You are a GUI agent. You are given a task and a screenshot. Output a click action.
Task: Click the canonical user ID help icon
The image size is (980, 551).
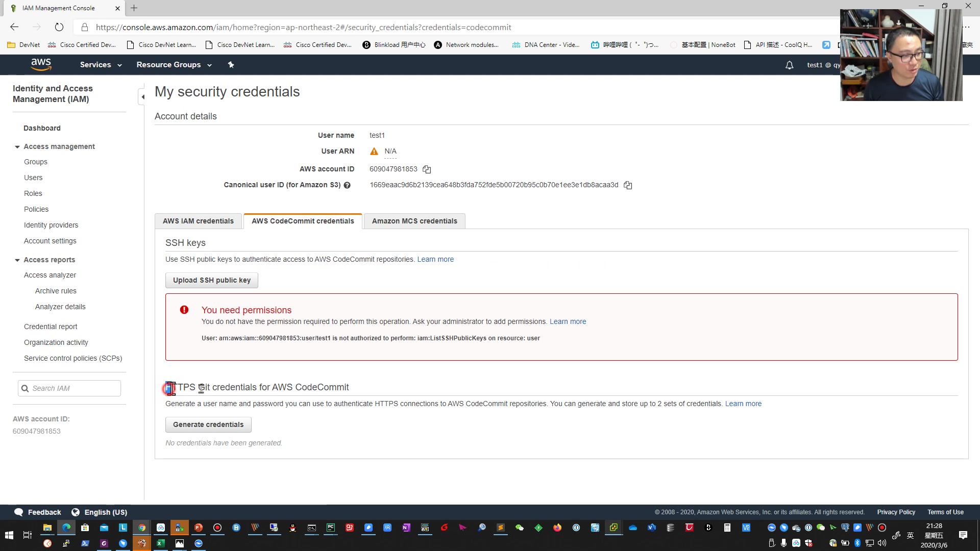[x=347, y=185]
